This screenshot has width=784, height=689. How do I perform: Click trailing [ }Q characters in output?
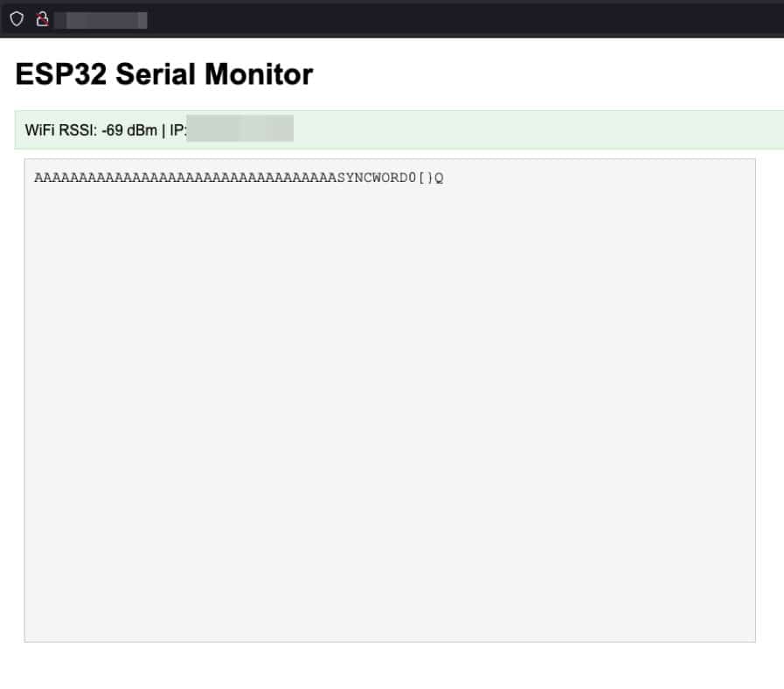click(x=431, y=177)
